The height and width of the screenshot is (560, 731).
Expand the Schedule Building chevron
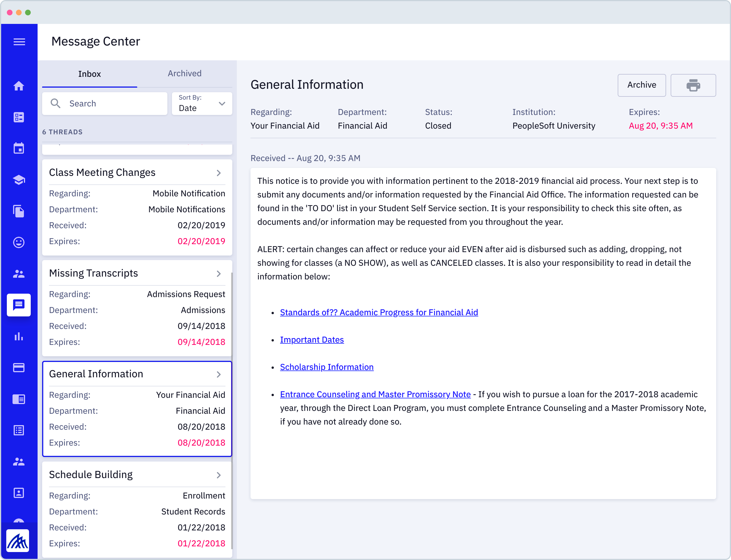pos(219,475)
